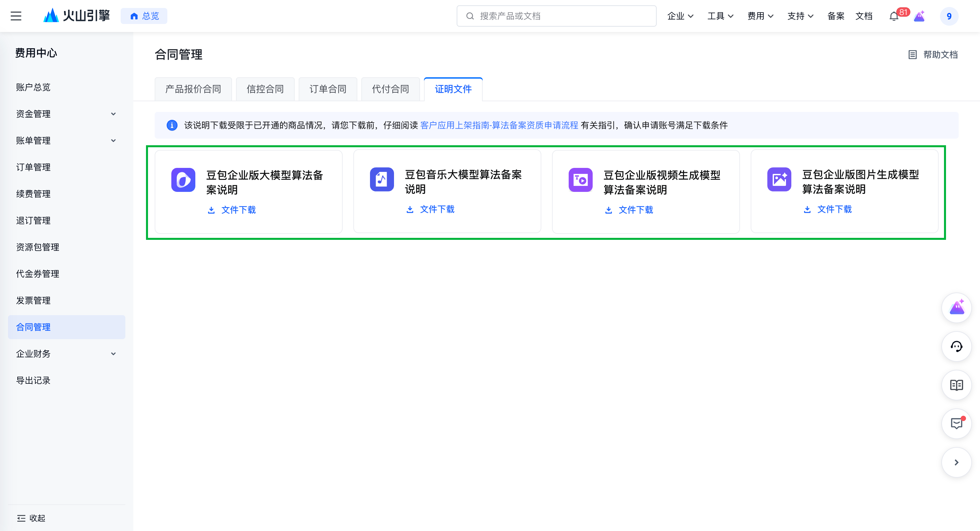Open the hamburger menu icon
Viewport: 980px width, 531px height.
tap(16, 16)
